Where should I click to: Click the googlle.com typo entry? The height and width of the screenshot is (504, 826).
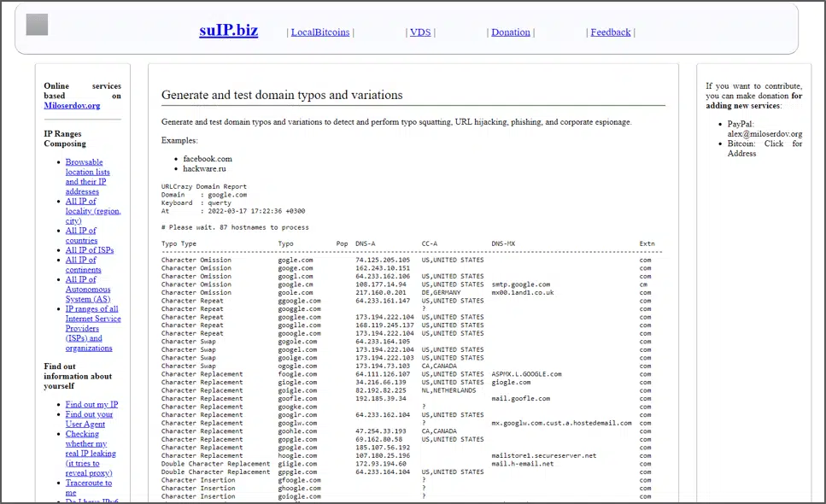click(x=299, y=325)
